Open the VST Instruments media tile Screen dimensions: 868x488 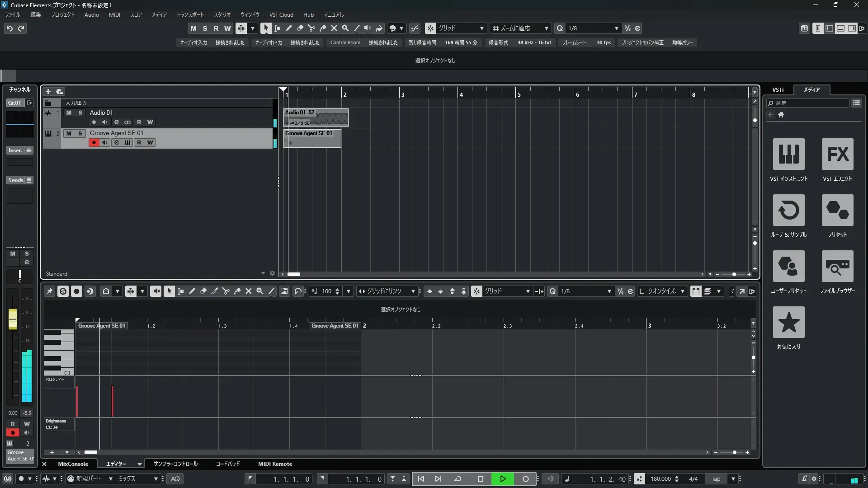coord(788,154)
